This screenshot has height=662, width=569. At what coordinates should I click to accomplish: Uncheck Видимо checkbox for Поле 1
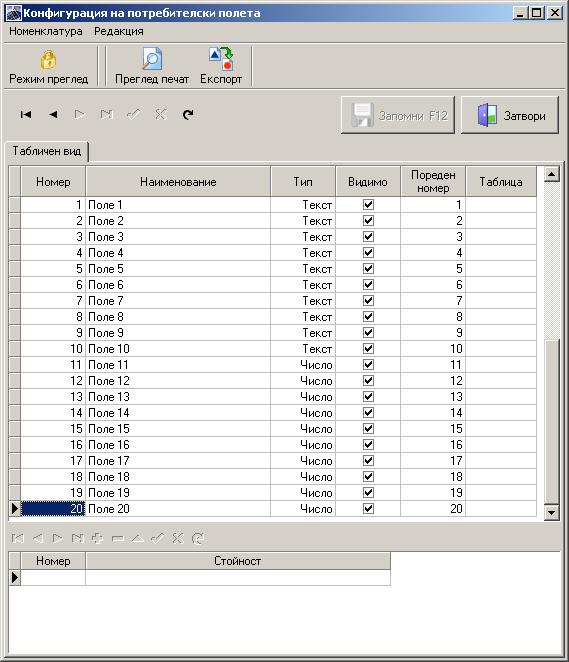[x=368, y=205]
